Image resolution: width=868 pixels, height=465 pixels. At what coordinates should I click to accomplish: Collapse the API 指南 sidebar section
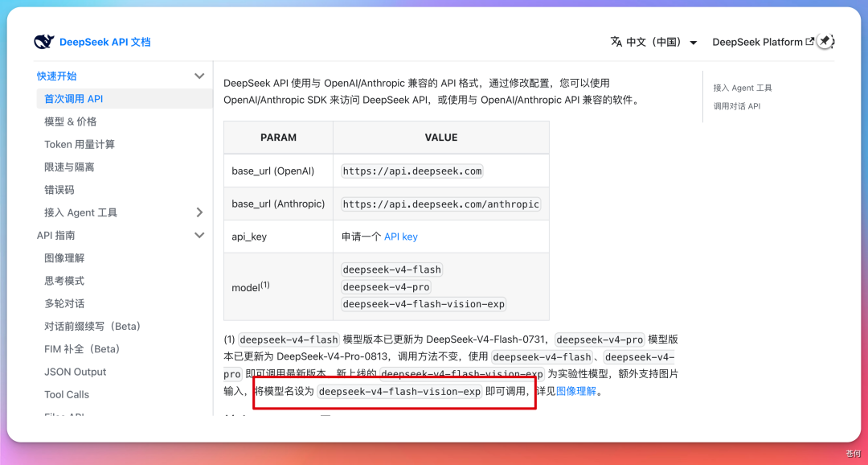pyautogui.click(x=199, y=235)
